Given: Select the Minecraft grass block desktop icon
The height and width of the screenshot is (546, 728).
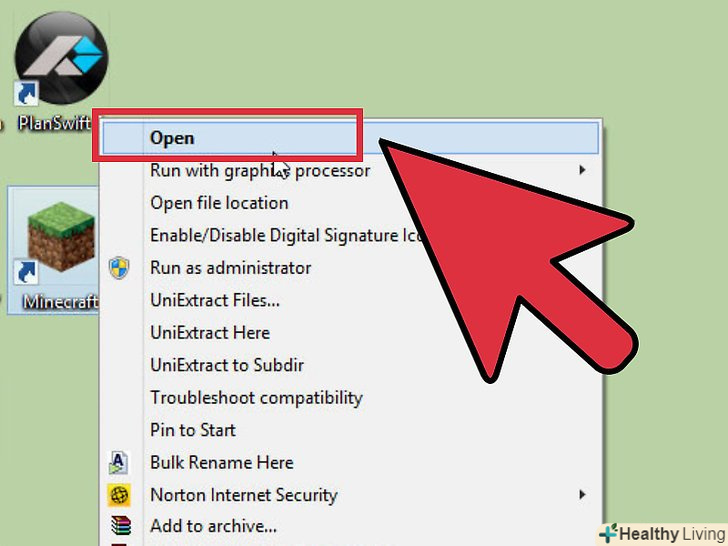Looking at the screenshot, I should coord(61,237).
